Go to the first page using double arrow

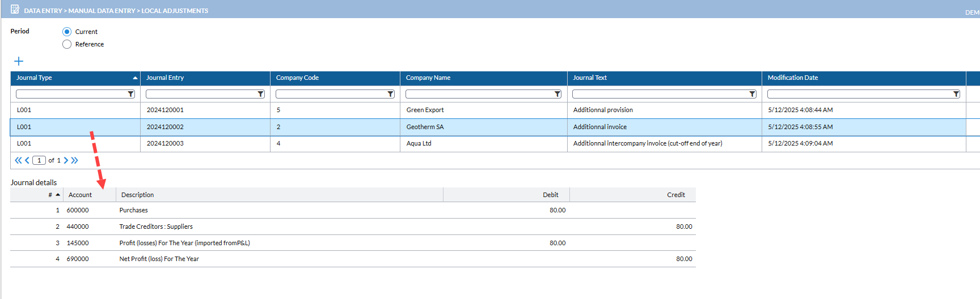18,160
